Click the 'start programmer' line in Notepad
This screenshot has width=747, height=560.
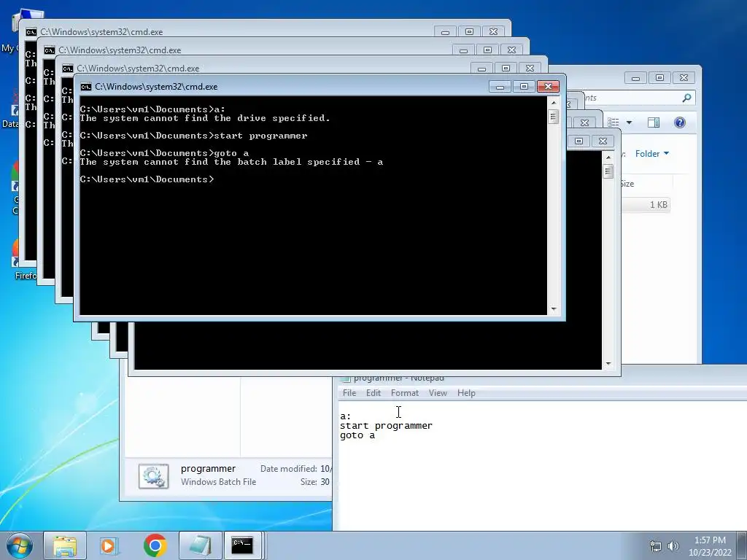[386, 426]
